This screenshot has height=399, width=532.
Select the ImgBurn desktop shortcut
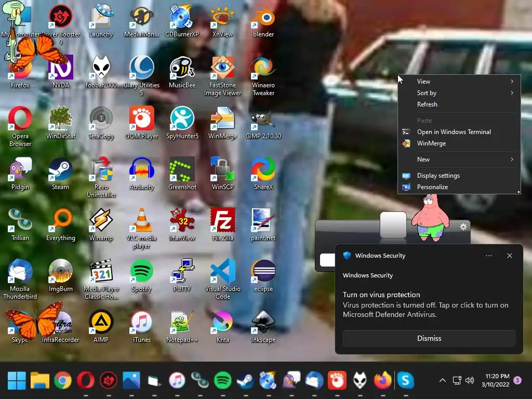[60, 275]
